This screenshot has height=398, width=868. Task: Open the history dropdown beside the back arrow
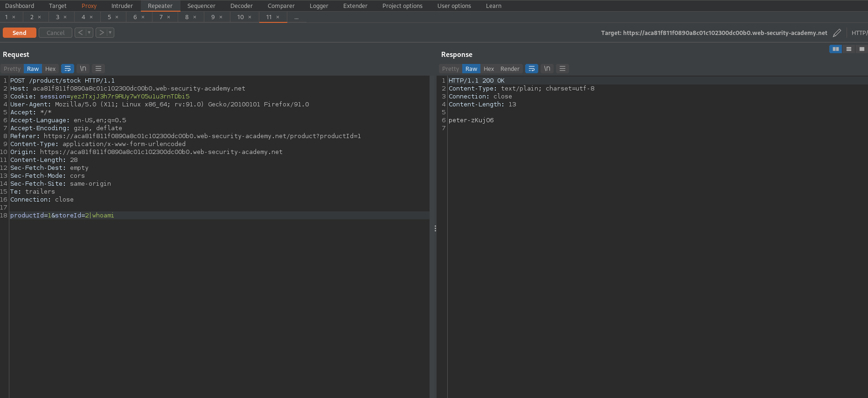tap(90, 33)
